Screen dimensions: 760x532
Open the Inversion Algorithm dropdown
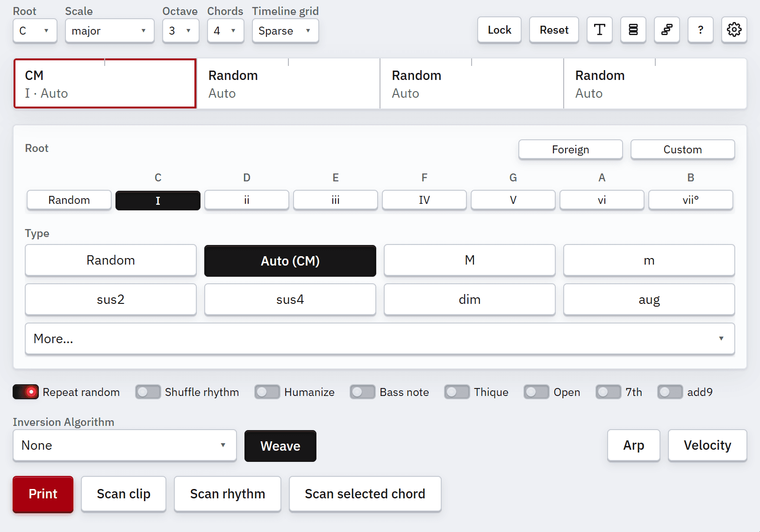point(125,446)
